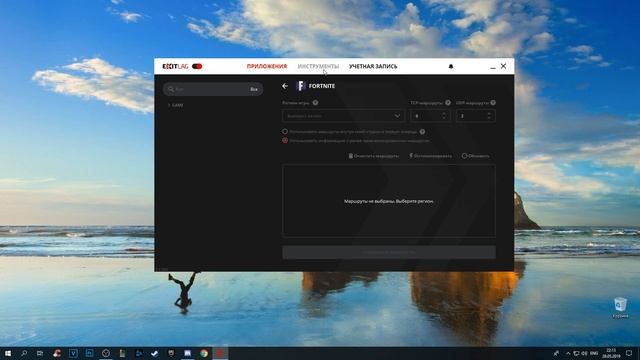Decrease TCP routes with down arrow
The width and height of the screenshot is (640, 360).
coord(444,118)
